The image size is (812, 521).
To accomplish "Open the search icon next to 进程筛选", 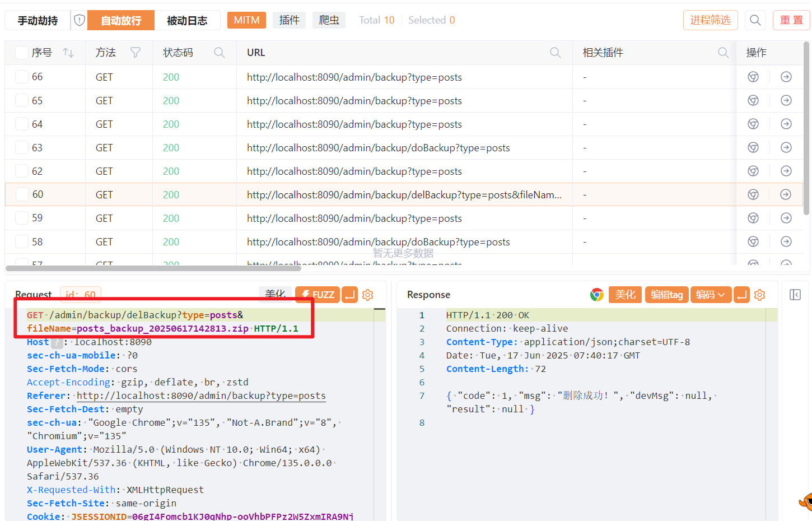I will [x=755, y=20].
